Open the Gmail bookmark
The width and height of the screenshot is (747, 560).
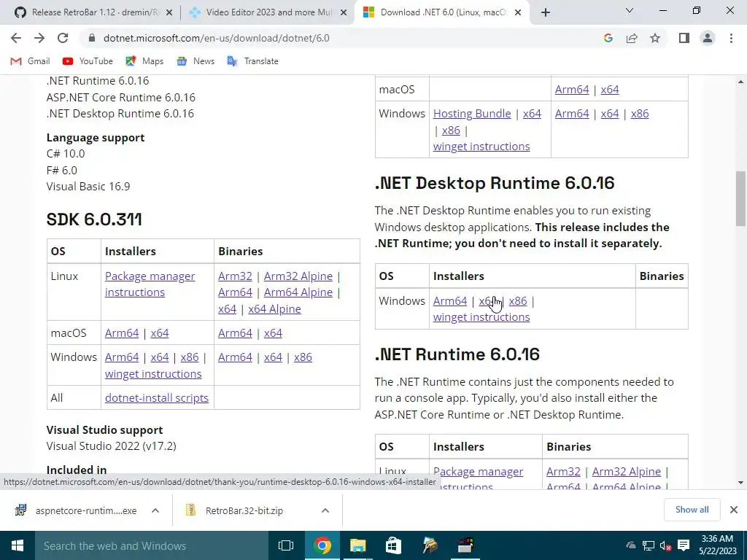click(31, 61)
